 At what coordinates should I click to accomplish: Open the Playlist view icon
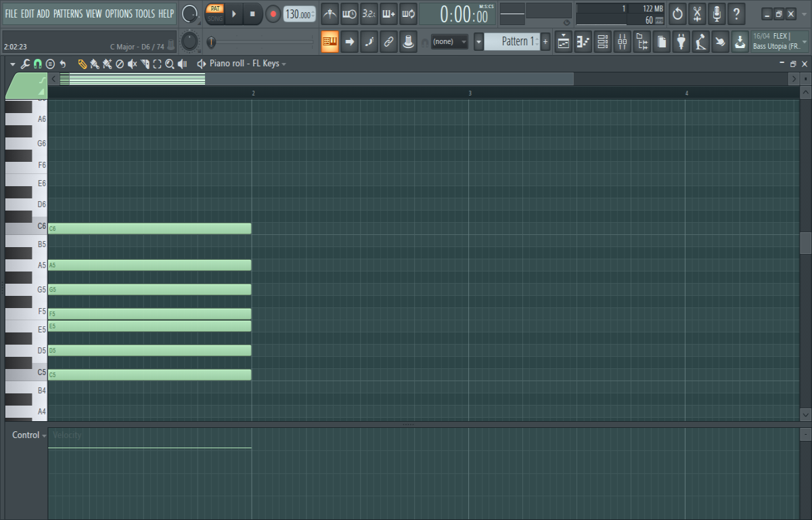(x=563, y=41)
